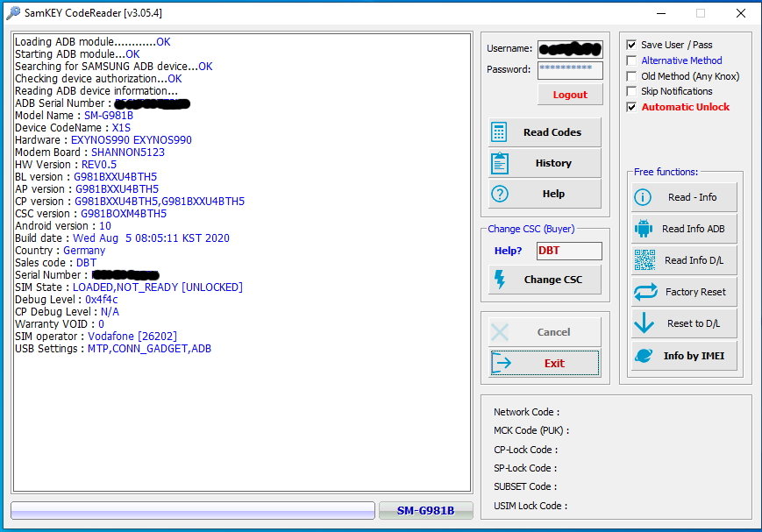762x532 pixels.
Task: Click the SM-G981B model button
Action: (425, 511)
